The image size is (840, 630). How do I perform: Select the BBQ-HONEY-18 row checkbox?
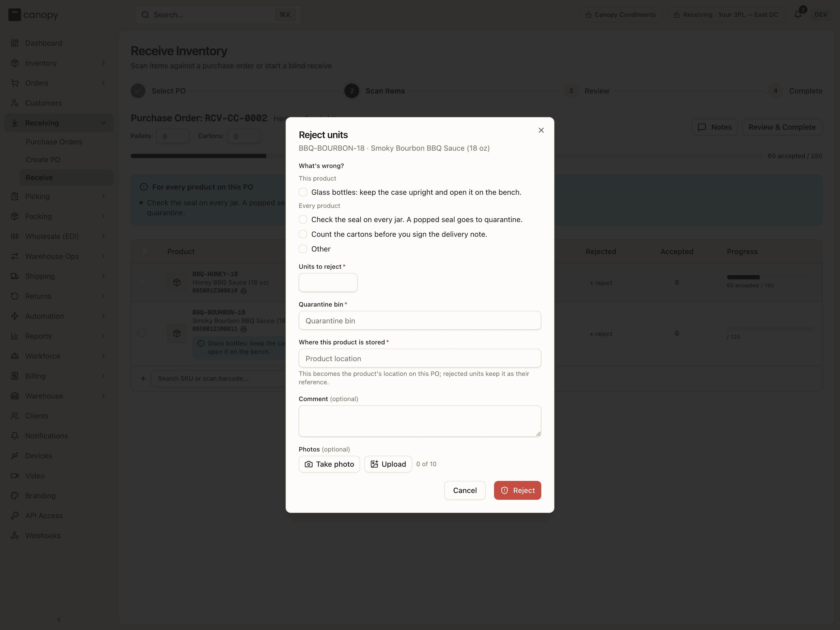pyautogui.click(x=142, y=282)
